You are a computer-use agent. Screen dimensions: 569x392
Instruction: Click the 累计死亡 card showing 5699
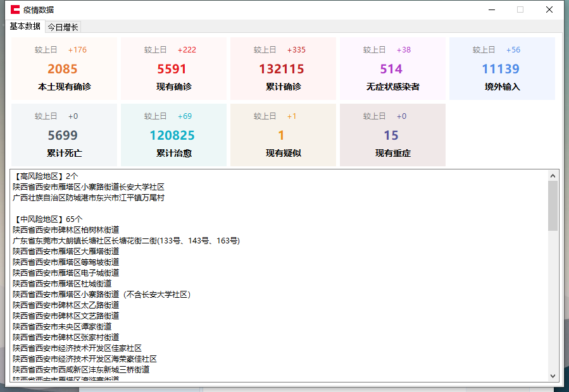point(64,135)
